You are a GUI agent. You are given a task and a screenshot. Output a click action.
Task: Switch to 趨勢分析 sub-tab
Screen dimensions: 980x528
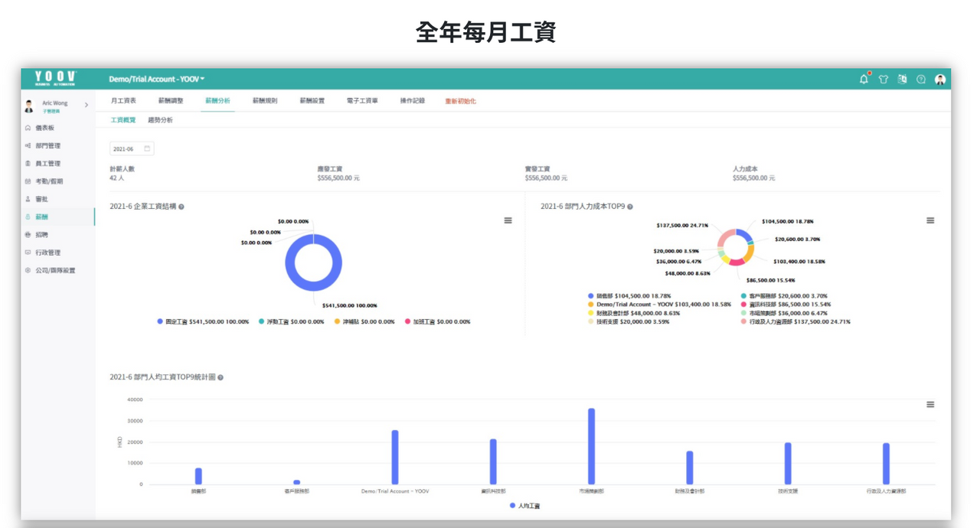click(160, 120)
